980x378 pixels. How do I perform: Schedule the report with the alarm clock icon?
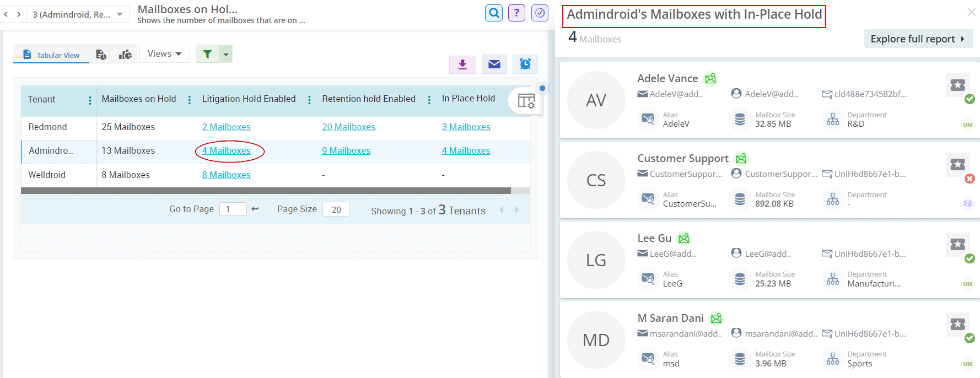click(525, 64)
